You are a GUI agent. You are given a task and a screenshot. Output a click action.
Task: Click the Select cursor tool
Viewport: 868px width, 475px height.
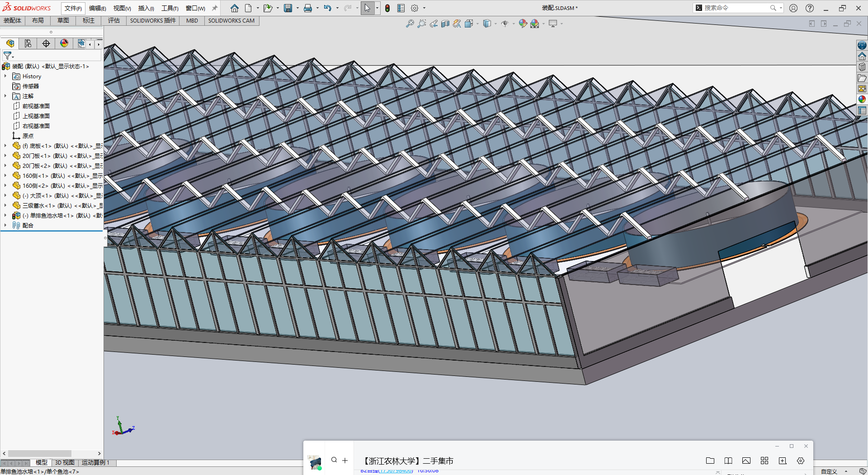pyautogui.click(x=368, y=8)
